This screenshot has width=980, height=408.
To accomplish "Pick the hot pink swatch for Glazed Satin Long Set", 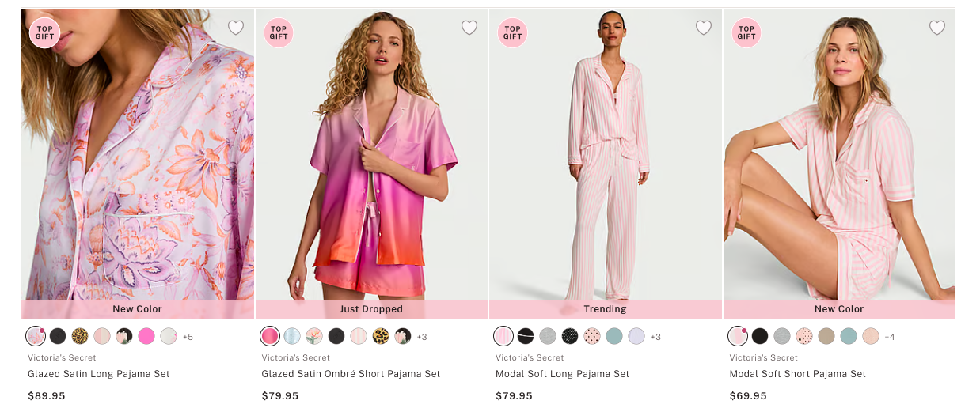I will coord(146,336).
